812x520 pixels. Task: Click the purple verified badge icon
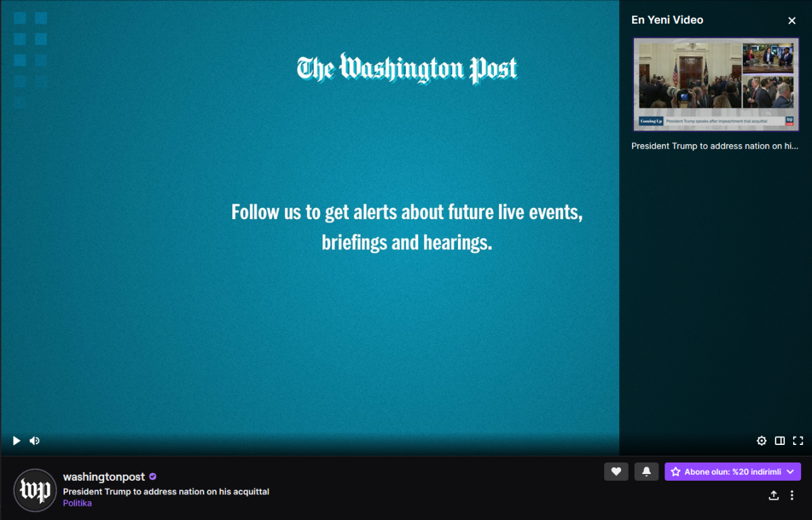pyautogui.click(x=153, y=477)
